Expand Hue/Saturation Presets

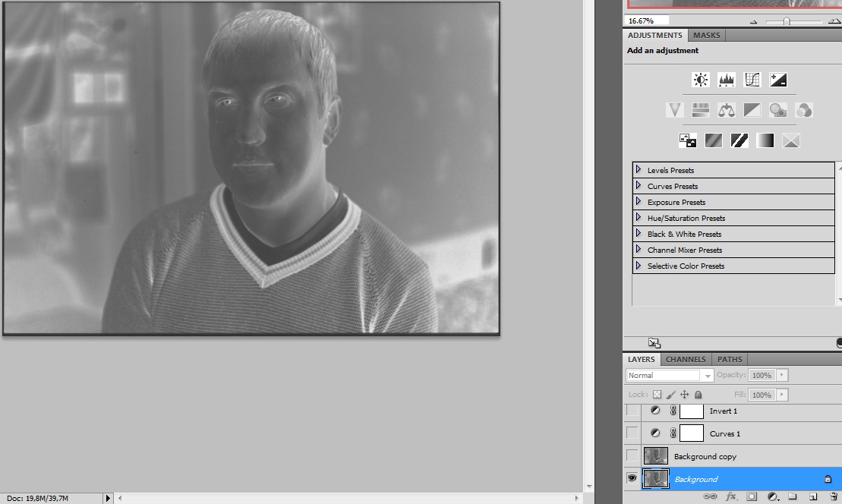pos(639,218)
